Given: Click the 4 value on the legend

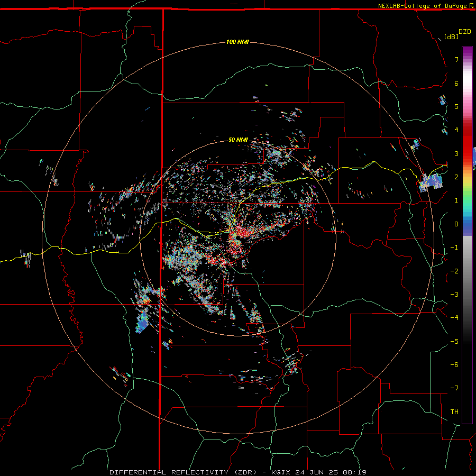Looking at the screenshot, I should click(456, 130).
